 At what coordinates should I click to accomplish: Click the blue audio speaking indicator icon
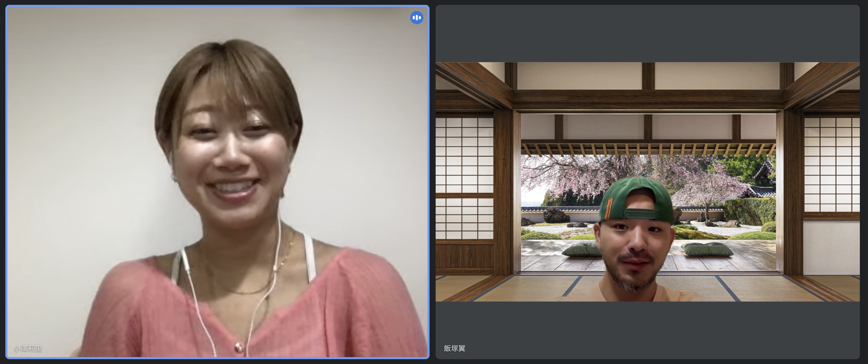[x=417, y=18]
